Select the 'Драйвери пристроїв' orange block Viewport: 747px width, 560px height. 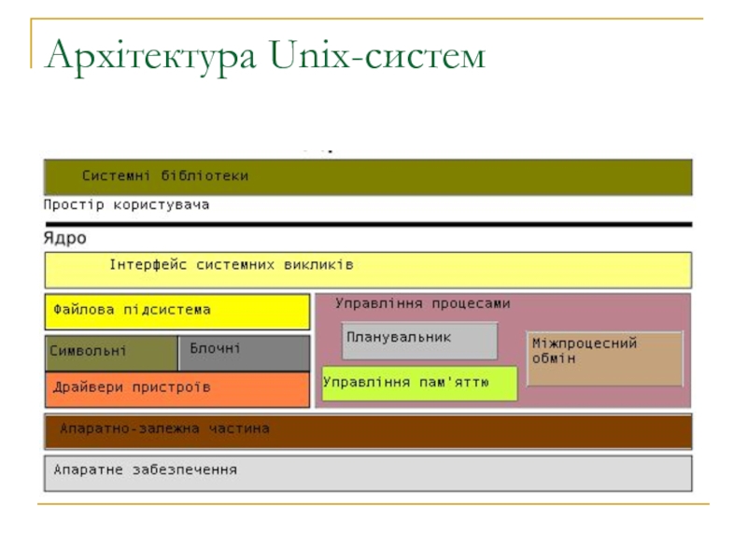177,389
